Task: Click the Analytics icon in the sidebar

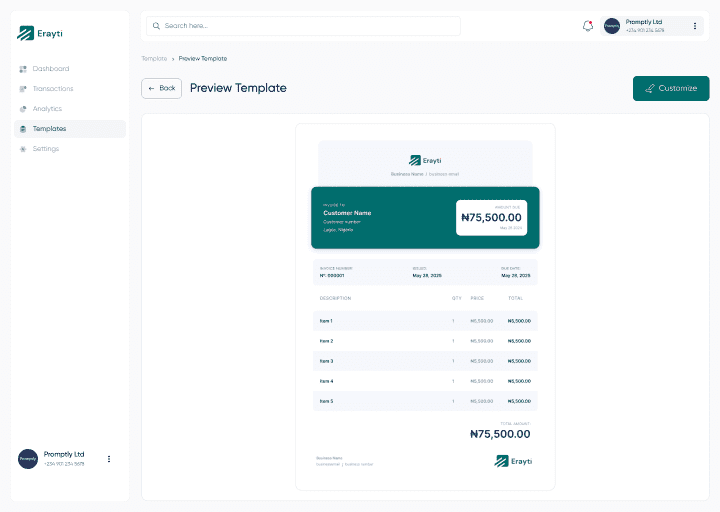Action: tap(23, 109)
